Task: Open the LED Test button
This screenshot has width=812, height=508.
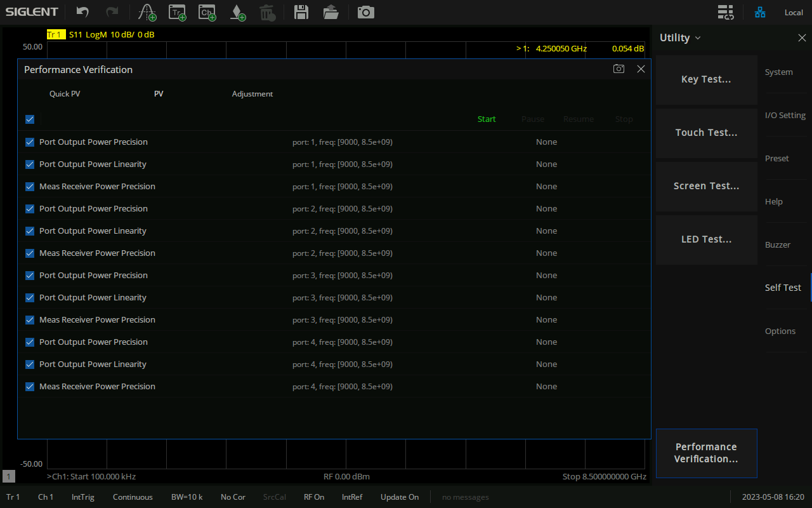Action: [706, 239]
